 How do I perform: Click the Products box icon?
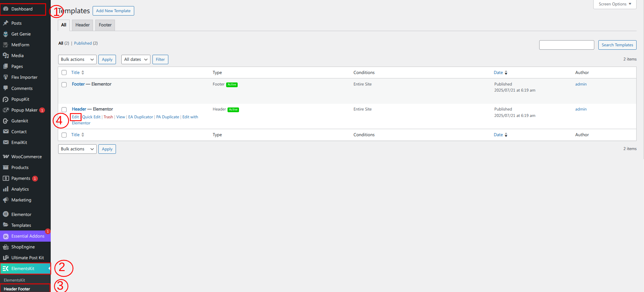6,167
